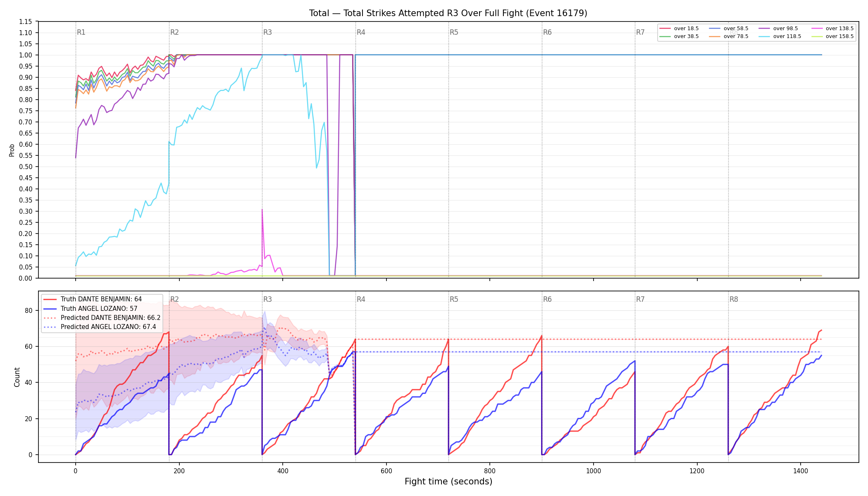Image resolution: width=868 pixels, height=496 pixels.
Task: Choose the 'over 158.5' legend entry
Action: click(832, 36)
